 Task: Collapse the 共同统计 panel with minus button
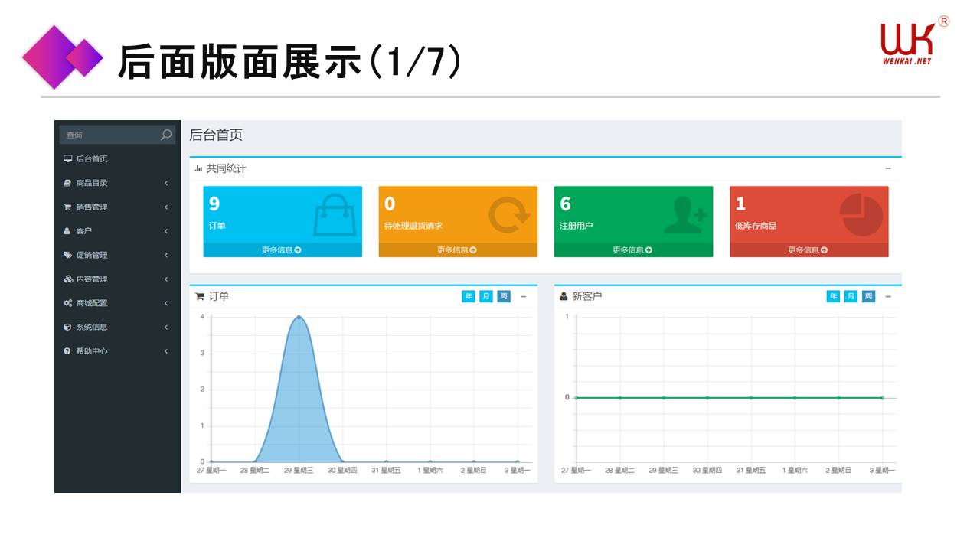888,168
